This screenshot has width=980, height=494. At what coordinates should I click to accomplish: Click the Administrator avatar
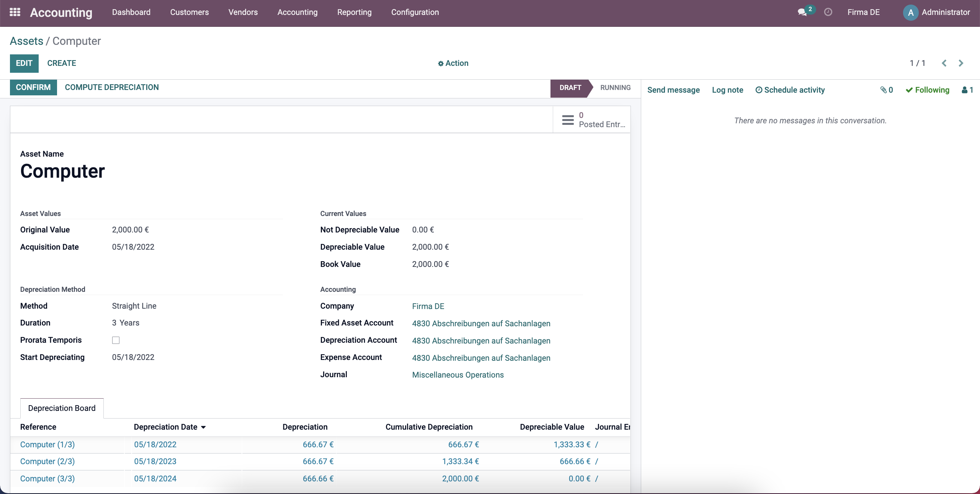tap(911, 13)
